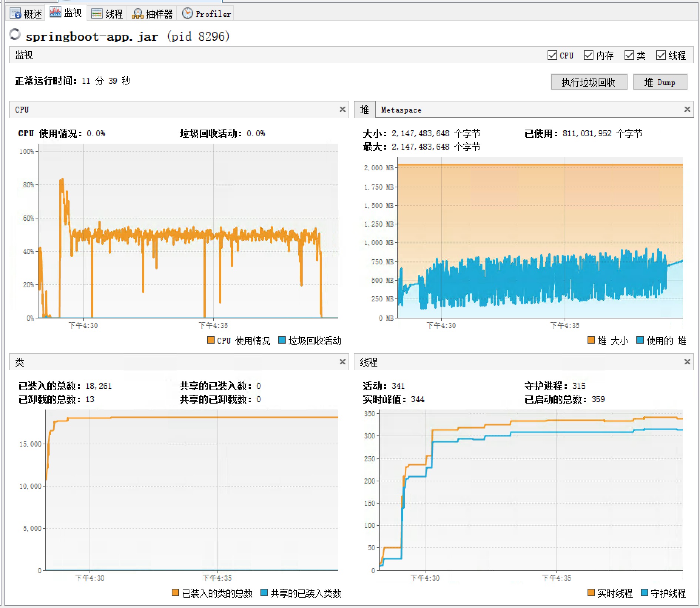700x608 pixels.
Task: Click the Profiler tab clock icon
Action: pyautogui.click(x=188, y=13)
